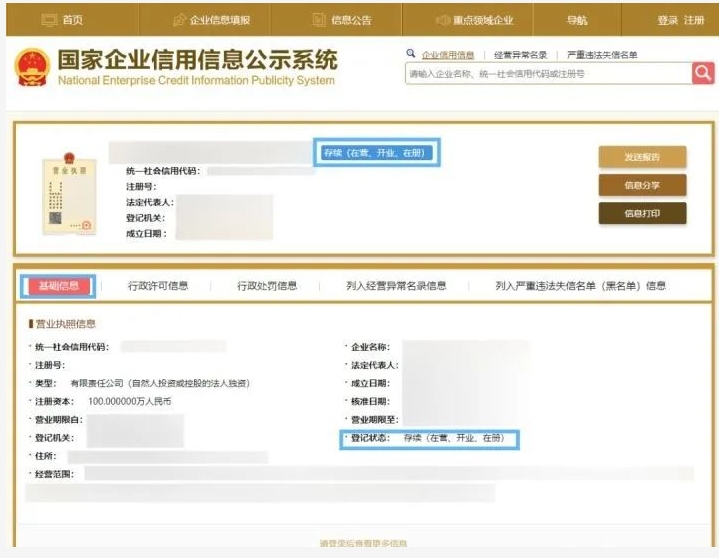
Task: Click the 信息打印 button
Action: pyautogui.click(x=642, y=213)
